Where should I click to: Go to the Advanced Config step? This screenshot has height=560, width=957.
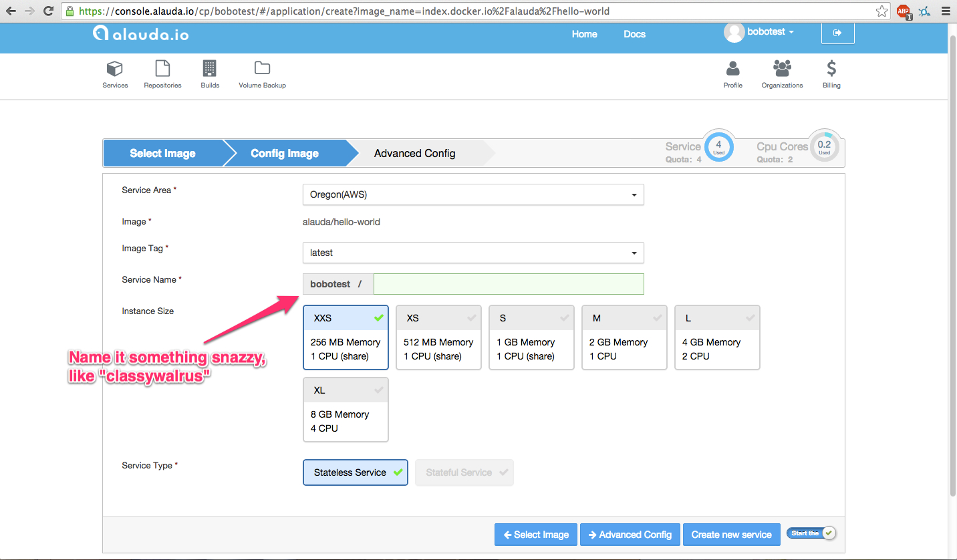tap(415, 153)
